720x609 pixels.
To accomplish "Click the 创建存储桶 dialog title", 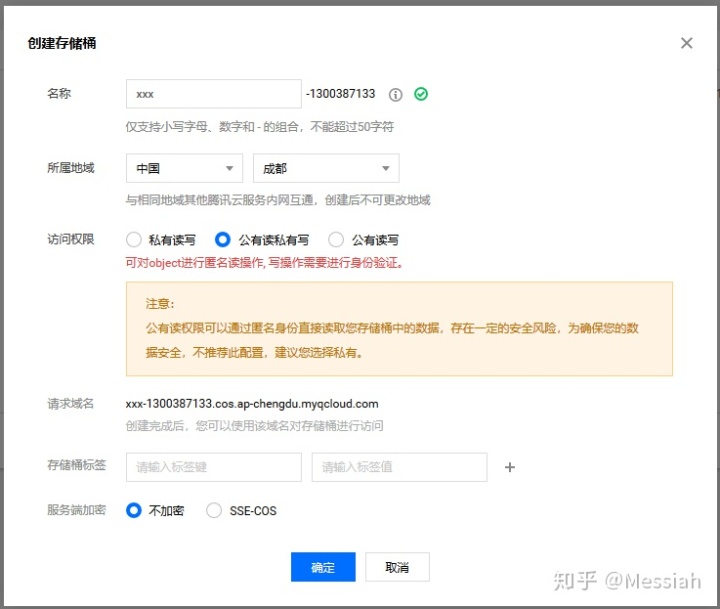I will pos(62,43).
